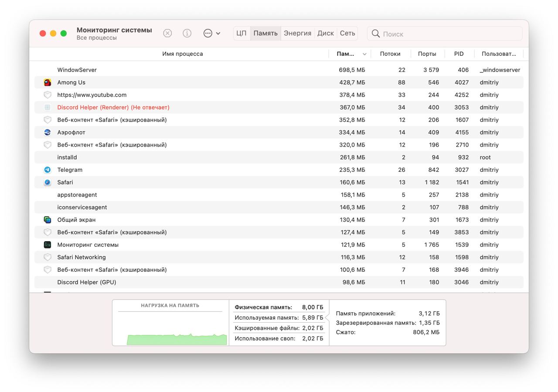Viewport: 558px width, 392px height.
Task: Open the ellipsis actions menu icon
Action: coord(208,33)
